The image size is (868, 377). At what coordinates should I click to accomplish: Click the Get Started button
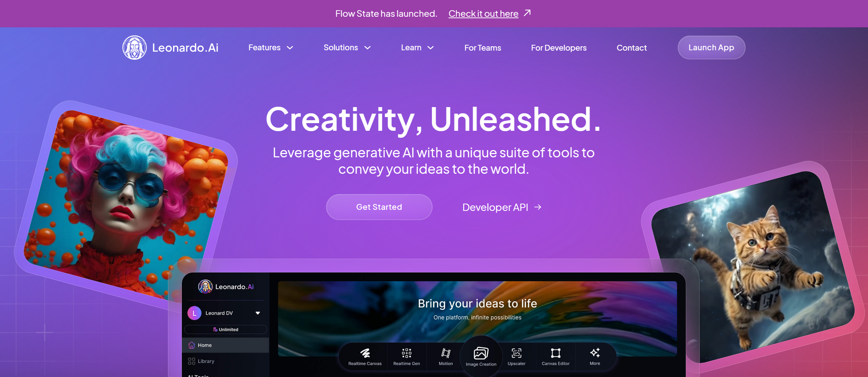coord(379,207)
